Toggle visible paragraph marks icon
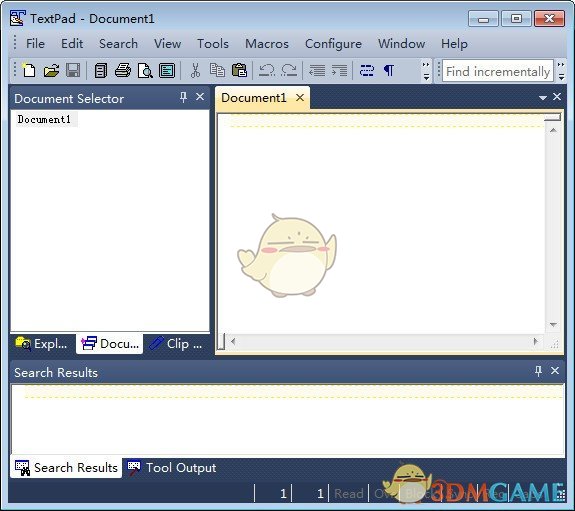Screen dimensions: 575x511 pyautogui.click(x=389, y=70)
